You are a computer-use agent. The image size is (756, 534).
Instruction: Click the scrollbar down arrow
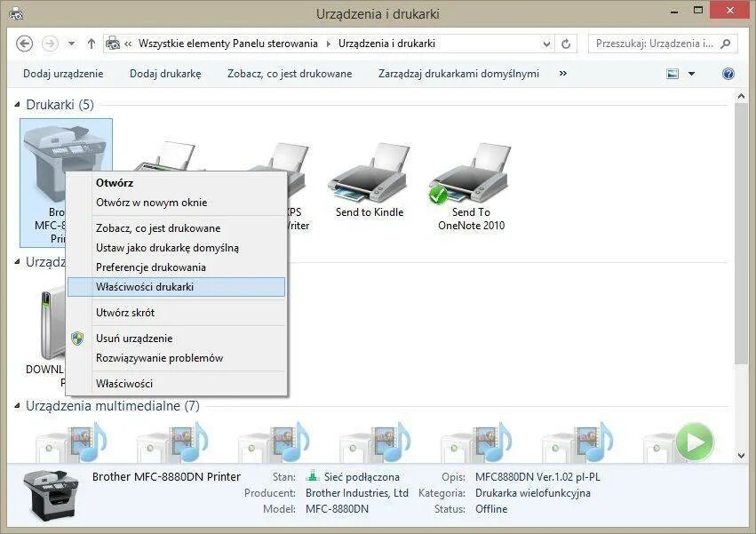click(741, 456)
